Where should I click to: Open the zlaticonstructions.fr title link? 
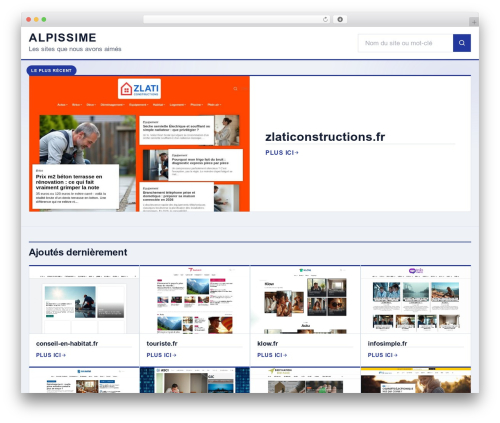click(x=325, y=137)
